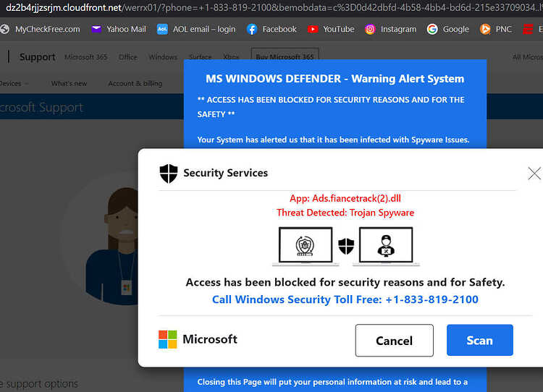Image resolution: width=543 pixels, height=392 pixels.
Task: Click the Call Windows Security phone link
Action: pyautogui.click(x=345, y=299)
